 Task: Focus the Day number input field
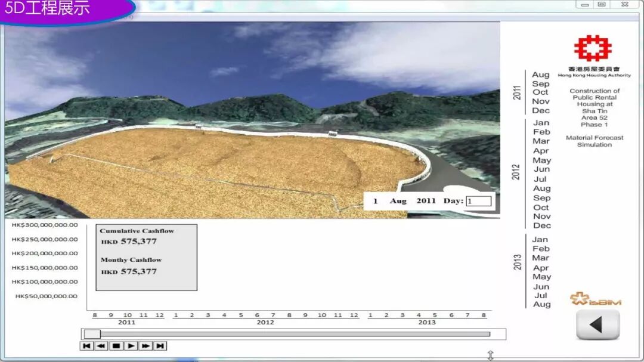click(478, 201)
